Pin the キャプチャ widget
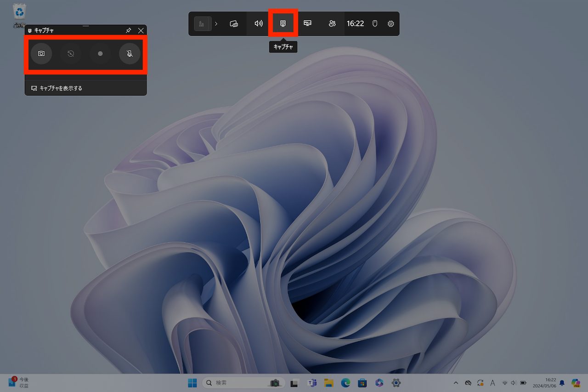The height and width of the screenshot is (392, 588). pos(129,30)
